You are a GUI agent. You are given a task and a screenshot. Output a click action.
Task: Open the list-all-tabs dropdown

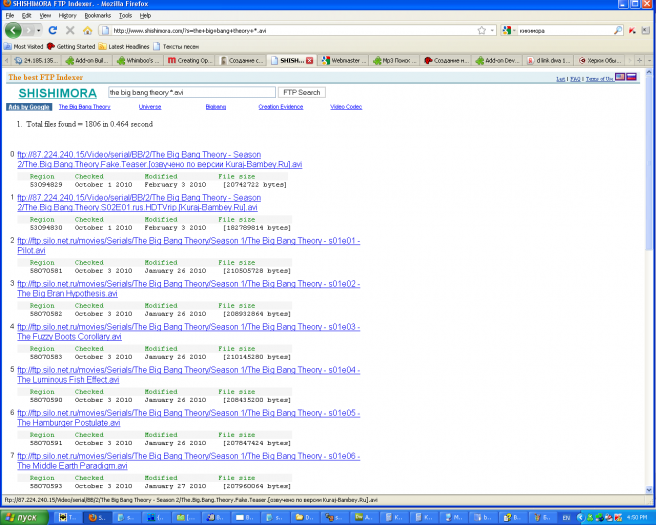coord(650,61)
